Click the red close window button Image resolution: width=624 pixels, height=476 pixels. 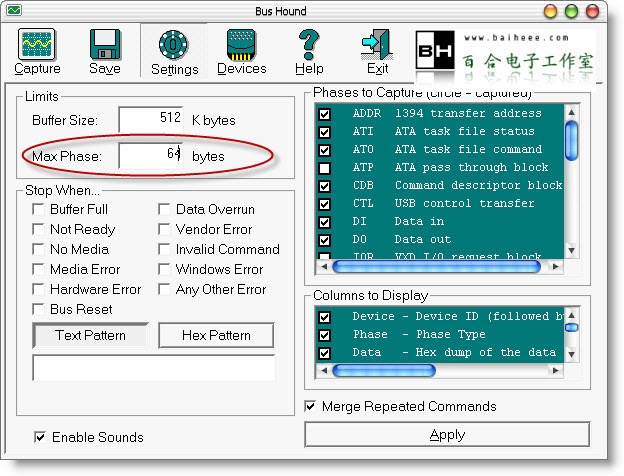point(592,11)
